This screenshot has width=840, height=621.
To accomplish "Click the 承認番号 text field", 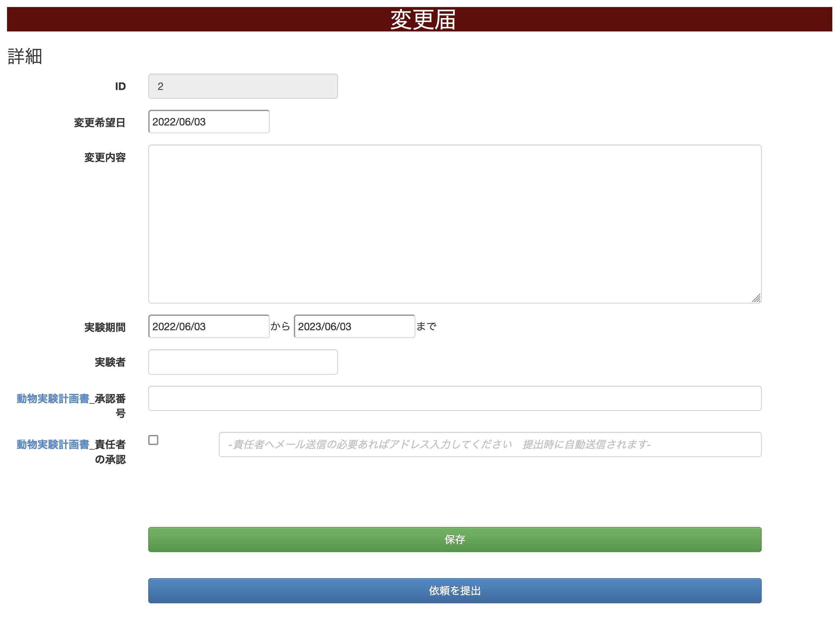I will (x=454, y=398).
